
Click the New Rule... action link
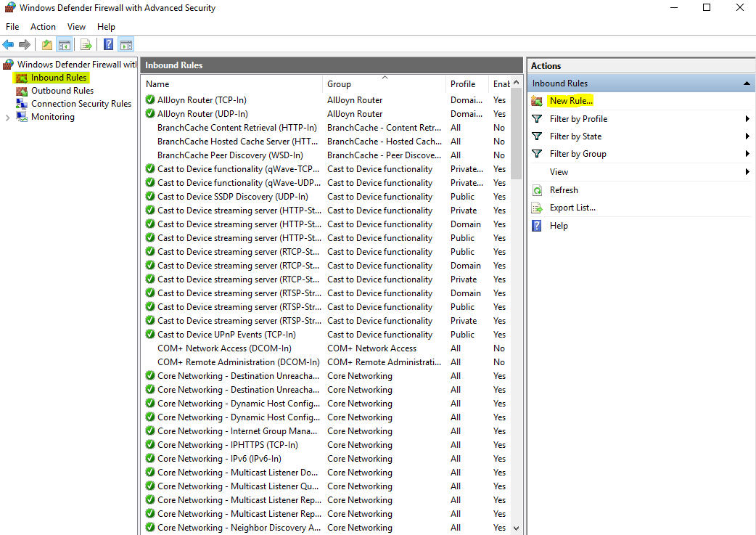(571, 101)
